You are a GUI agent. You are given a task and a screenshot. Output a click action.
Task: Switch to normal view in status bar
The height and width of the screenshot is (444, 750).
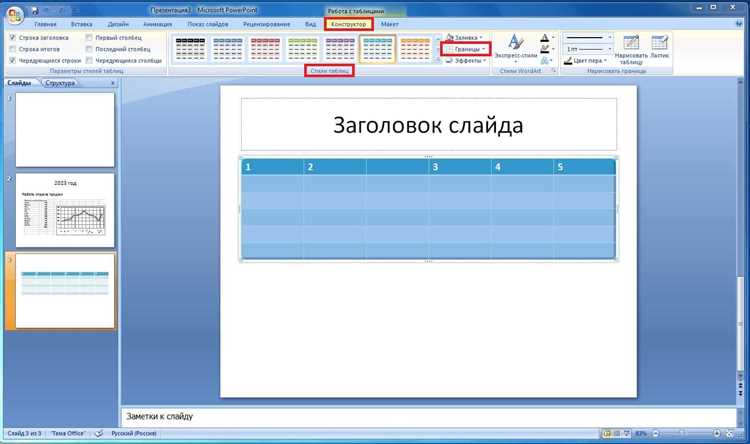(607, 433)
